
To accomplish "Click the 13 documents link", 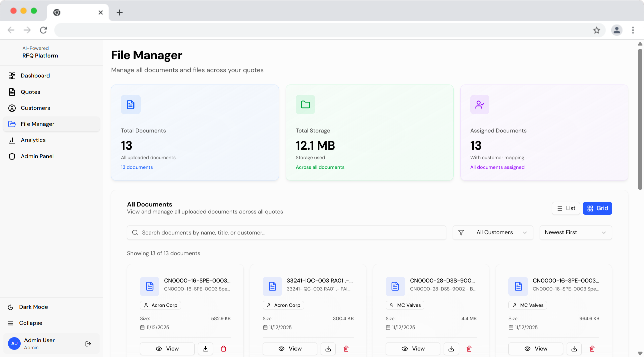I will [x=137, y=167].
